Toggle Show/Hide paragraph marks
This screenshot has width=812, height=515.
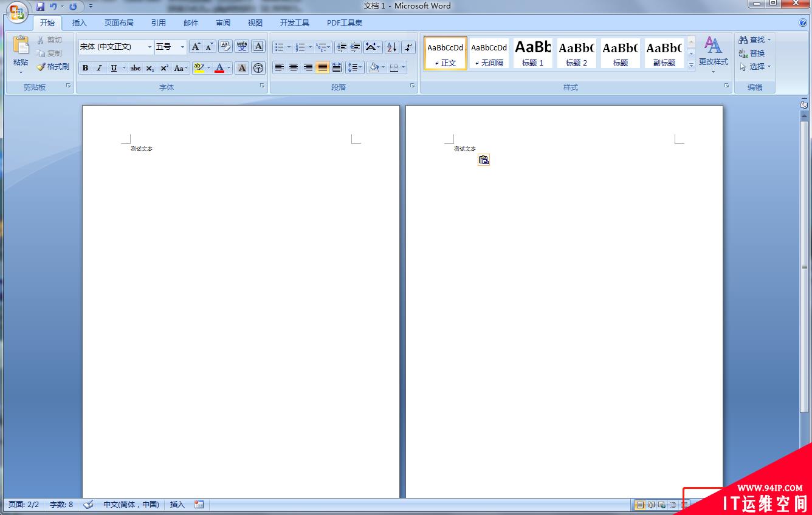tap(408, 47)
